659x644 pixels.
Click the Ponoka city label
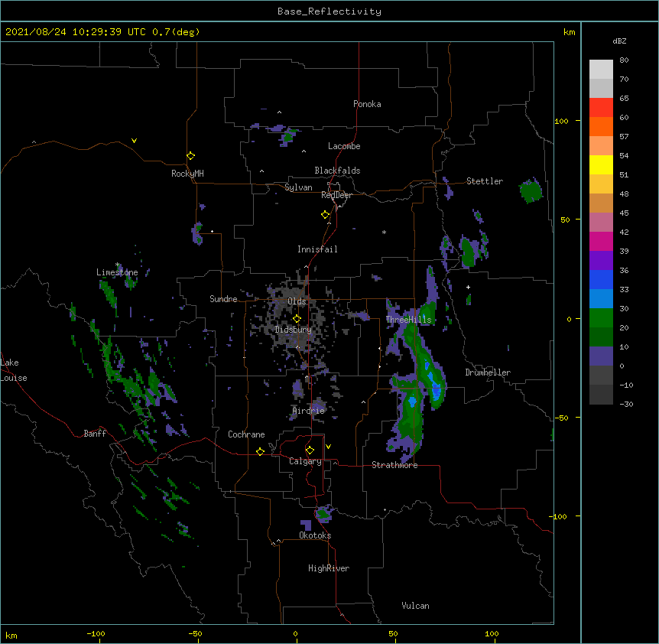click(367, 104)
